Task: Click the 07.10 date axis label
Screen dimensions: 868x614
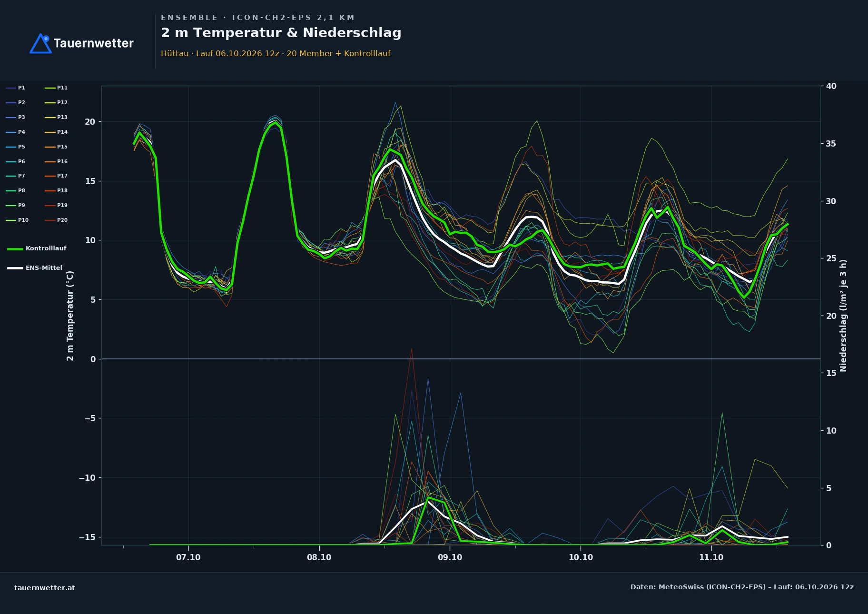Action: coord(188,557)
